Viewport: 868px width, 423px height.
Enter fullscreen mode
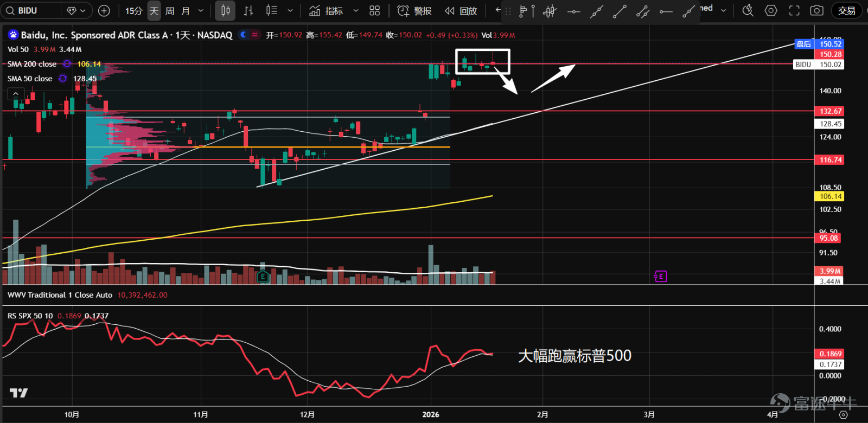click(x=794, y=10)
